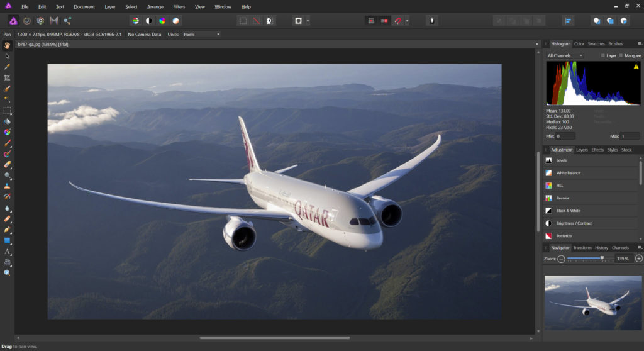Enable the Marquee checkbox in Histogram
This screenshot has width=644, height=351.
coord(621,55)
